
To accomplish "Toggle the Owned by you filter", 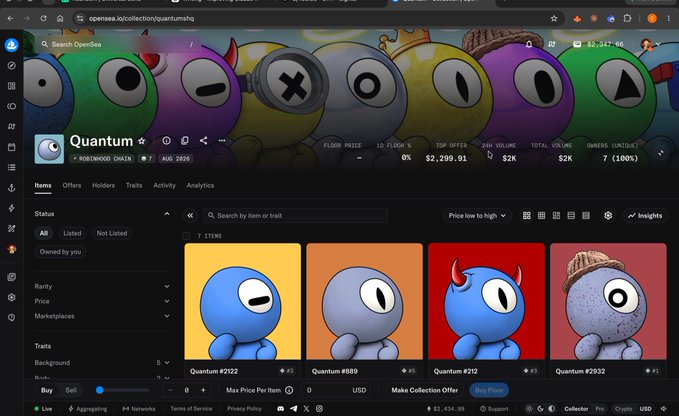I will (x=60, y=252).
